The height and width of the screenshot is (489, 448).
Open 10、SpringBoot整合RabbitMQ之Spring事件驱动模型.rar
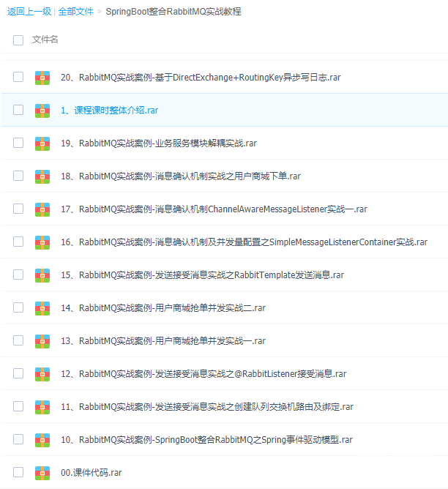point(206,440)
